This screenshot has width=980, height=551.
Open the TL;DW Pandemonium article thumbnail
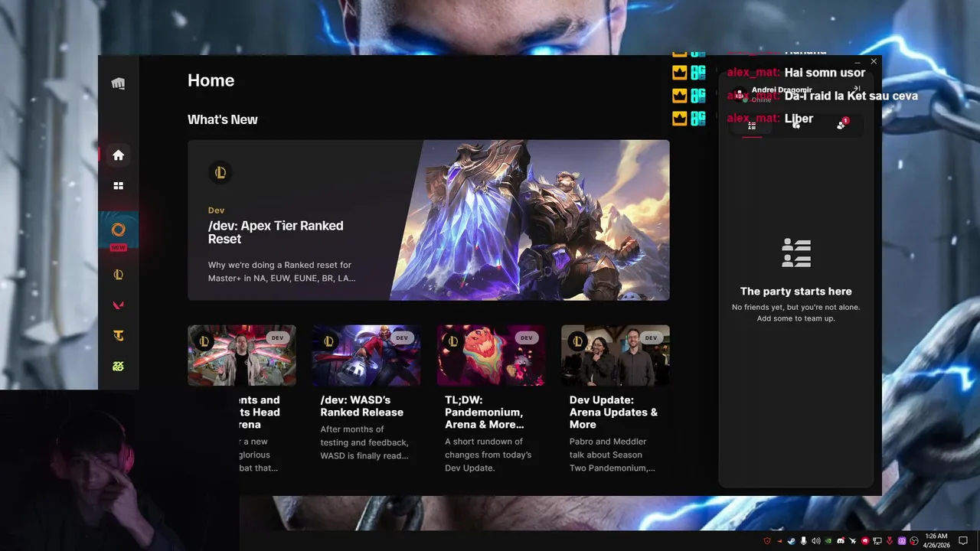click(x=491, y=355)
